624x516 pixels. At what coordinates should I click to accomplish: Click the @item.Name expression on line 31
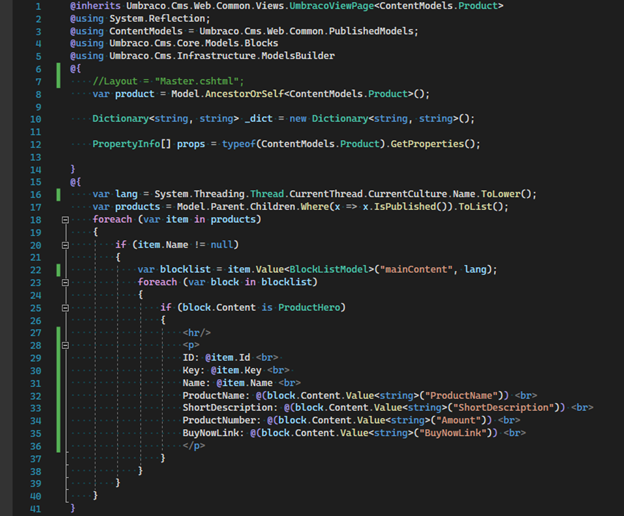[x=244, y=383]
